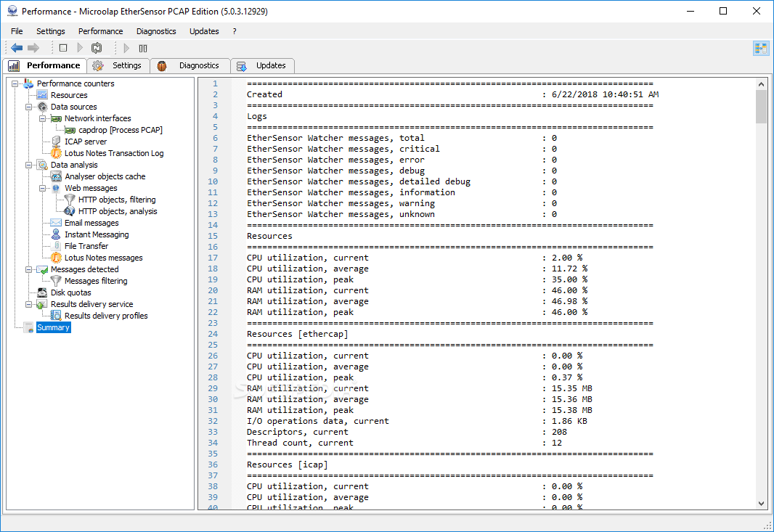Click the Resources tree item icon
Screen dimensions: 774x532
coord(42,95)
